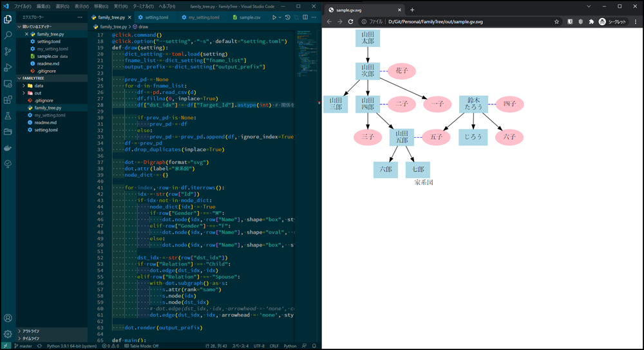Click the code minimap in editor
Image resolution: width=644 pixels, height=350 pixels.
click(x=306, y=53)
